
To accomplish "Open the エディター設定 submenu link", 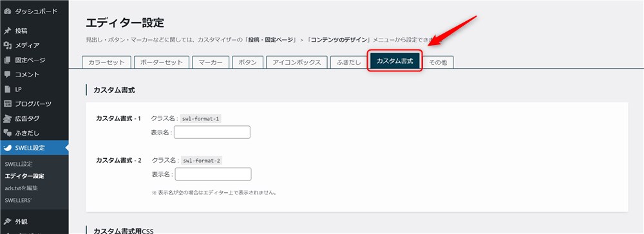I will click(x=24, y=176).
